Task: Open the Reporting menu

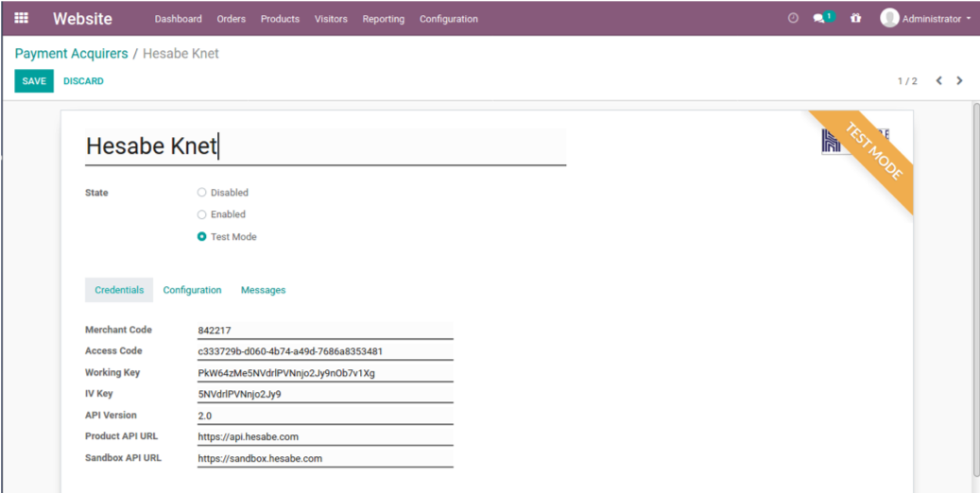Action: tap(383, 19)
